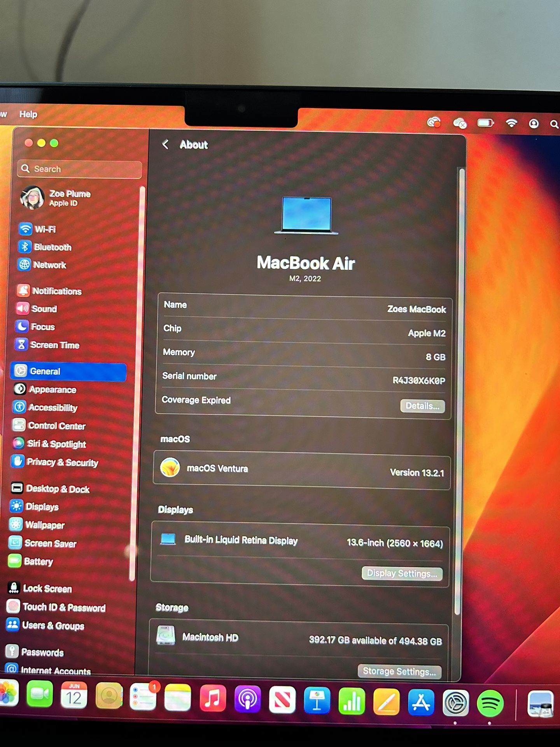Go back from the About page

pos(165,144)
